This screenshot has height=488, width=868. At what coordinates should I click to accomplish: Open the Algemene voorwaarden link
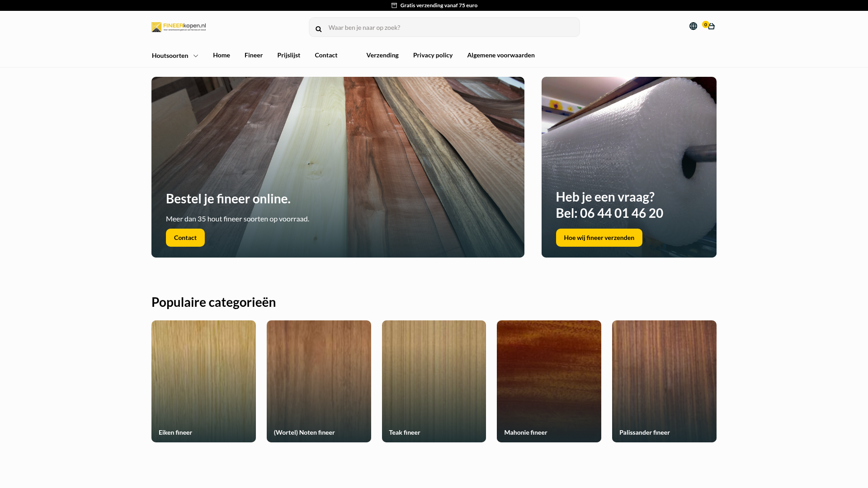pyautogui.click(x=501, y=55)
